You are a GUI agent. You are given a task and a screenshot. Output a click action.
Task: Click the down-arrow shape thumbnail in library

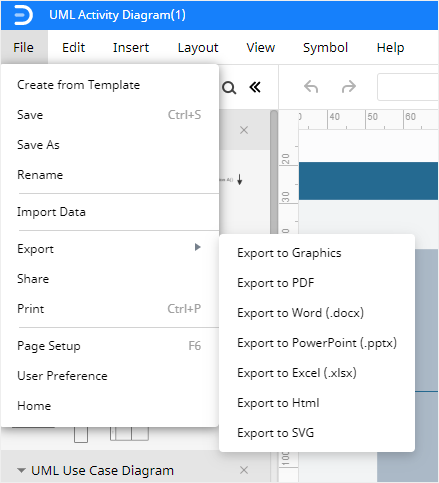pyautogui.click(x=240, y=180)
